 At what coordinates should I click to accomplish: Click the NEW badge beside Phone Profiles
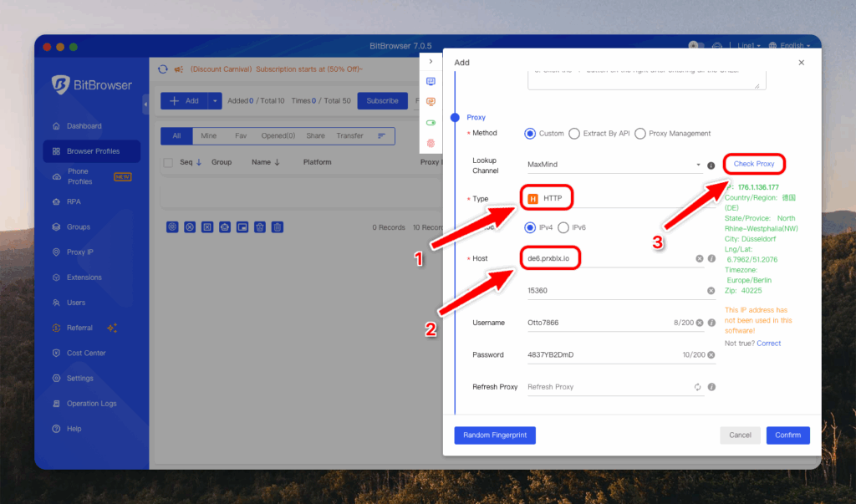click(122, 177)
